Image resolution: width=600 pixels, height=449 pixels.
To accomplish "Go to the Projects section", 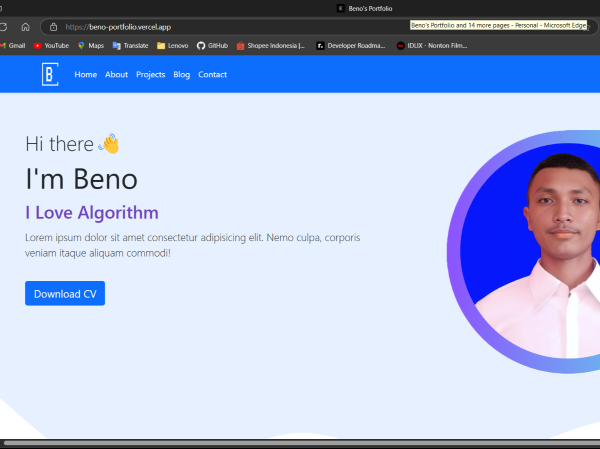I will (x=150, y=75).
